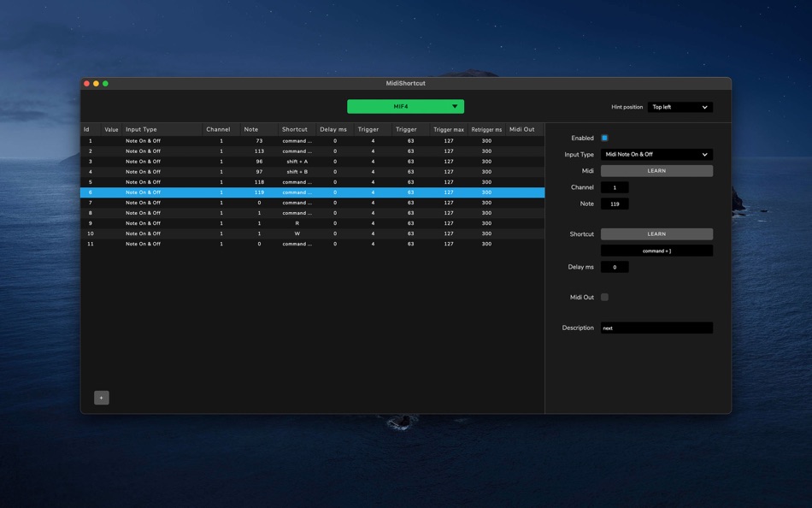Image resolution: width=812 pixels, height=508 pixels.
Task: Toggle the Enabled checkbox
Action: pyautogui.click(x=604, y=138)
